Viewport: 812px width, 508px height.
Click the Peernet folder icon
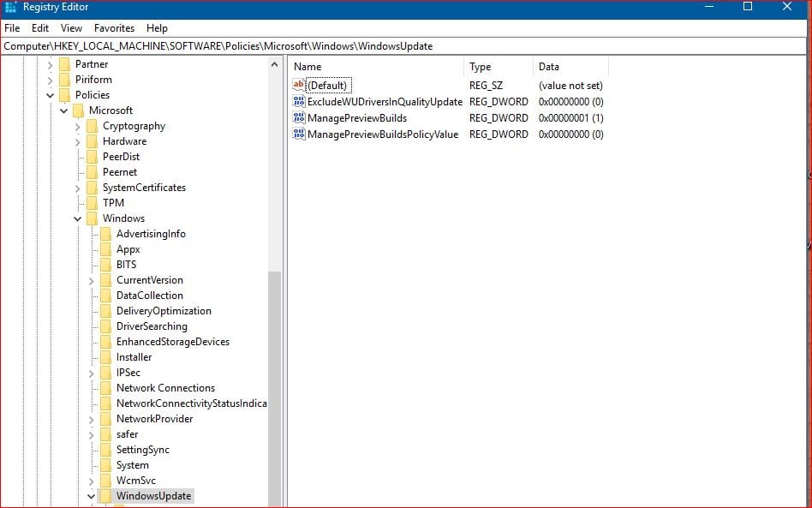coord(93,172)
